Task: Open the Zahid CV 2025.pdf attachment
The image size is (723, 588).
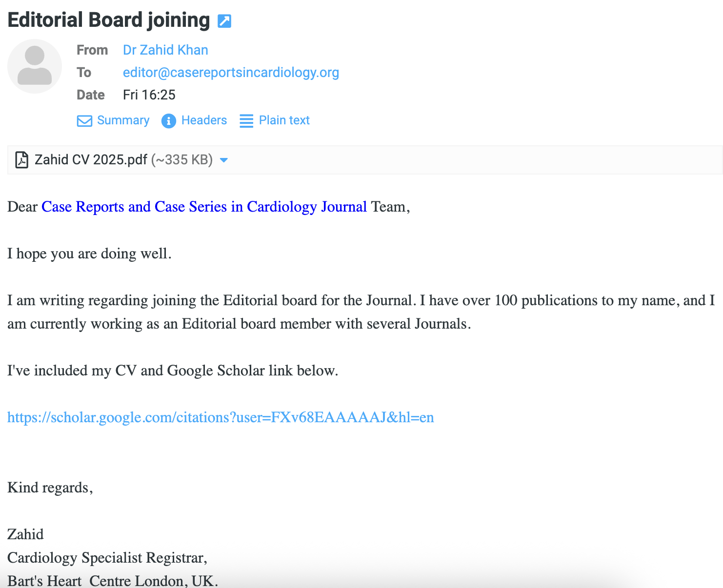Action: pos(91,160)
